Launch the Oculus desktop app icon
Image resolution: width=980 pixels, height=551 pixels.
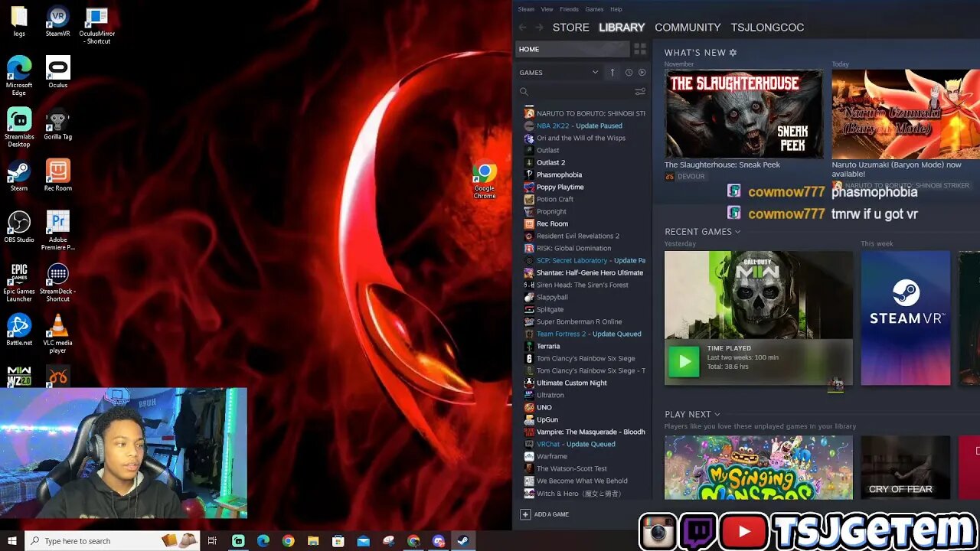(57, 72)
